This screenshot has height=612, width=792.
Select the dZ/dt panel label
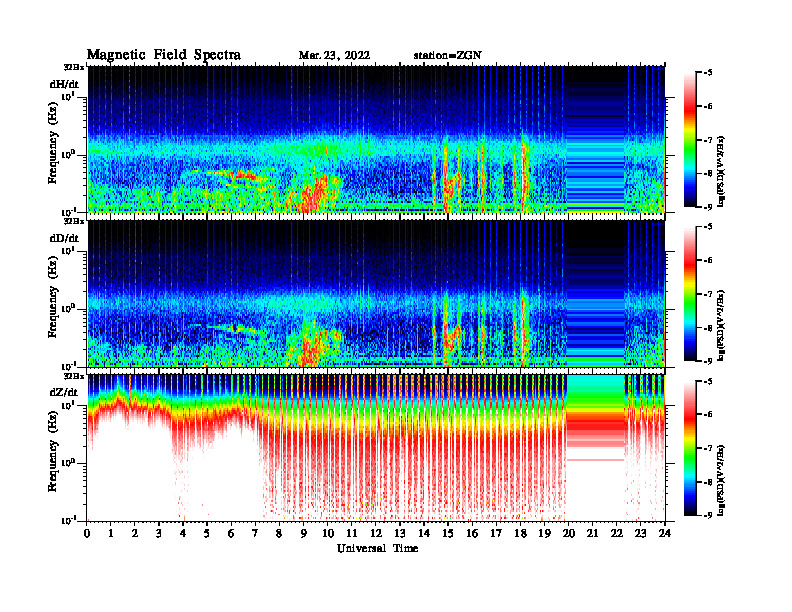tap(64, 392)
